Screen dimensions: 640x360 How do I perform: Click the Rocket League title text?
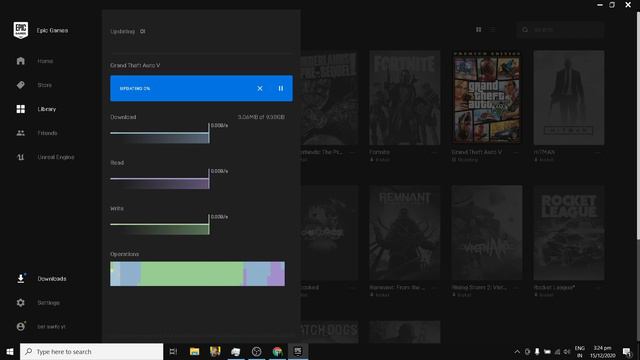click(554, 287)
